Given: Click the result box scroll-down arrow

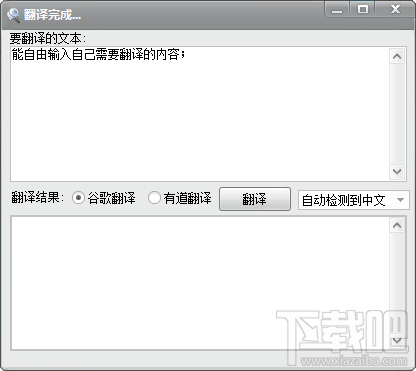Looking at the screenshot, I should coord(397,340).
